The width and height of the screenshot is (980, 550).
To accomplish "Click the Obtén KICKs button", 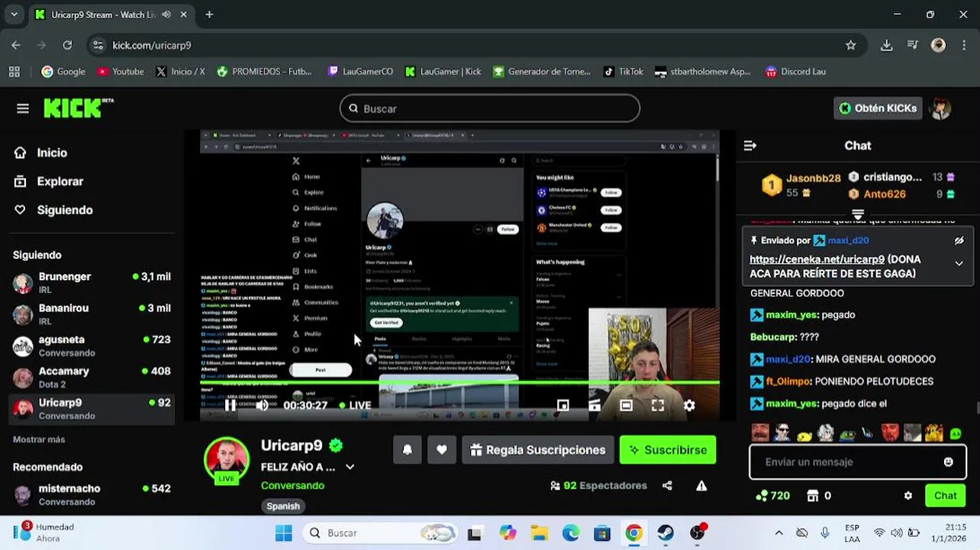I will 878,108.
